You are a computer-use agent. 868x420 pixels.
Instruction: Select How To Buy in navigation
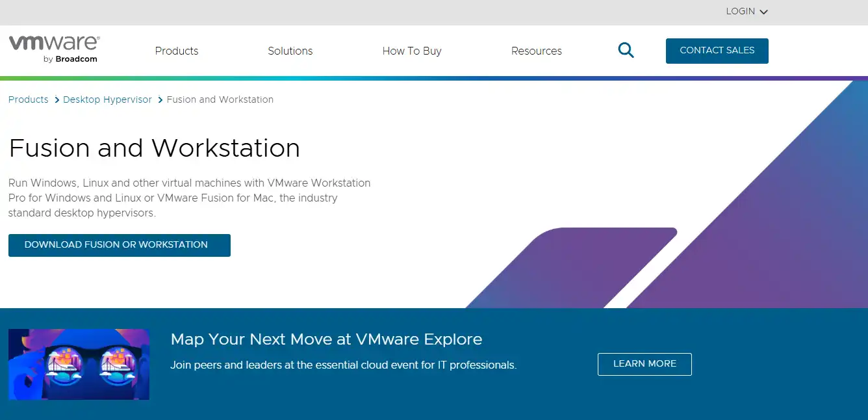pos(412,51)
